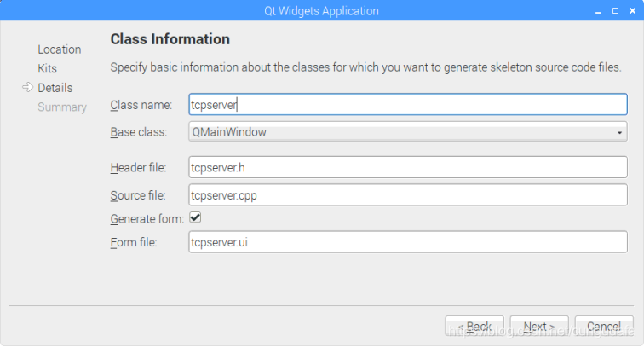This screenshot has width=644, height=347.
Task: Click the Class name input field
Action: (x=408, y=104)
